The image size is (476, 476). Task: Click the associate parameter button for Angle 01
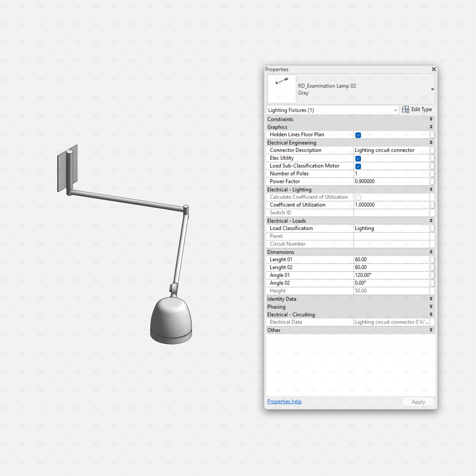[x=433, y=275]
